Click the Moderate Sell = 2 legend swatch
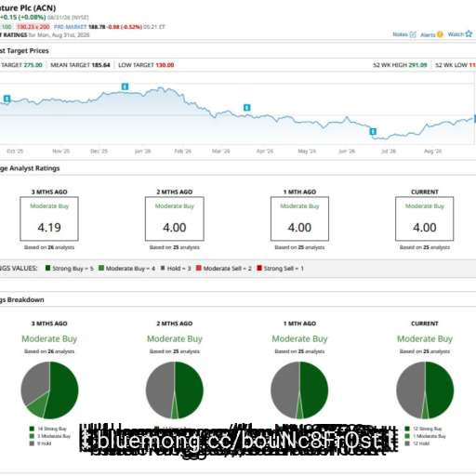476x476 pixels. coord(199,268)
